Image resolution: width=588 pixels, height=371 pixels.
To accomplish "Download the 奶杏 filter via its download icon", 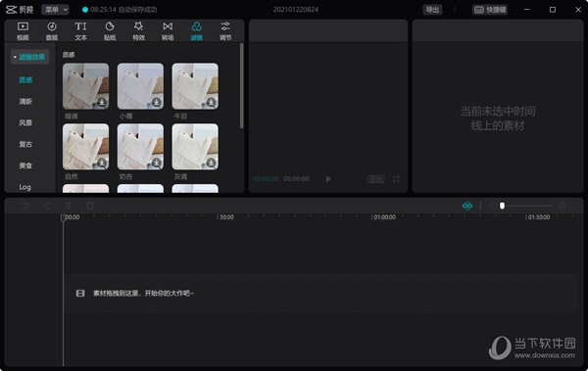I will coord(157,162).
